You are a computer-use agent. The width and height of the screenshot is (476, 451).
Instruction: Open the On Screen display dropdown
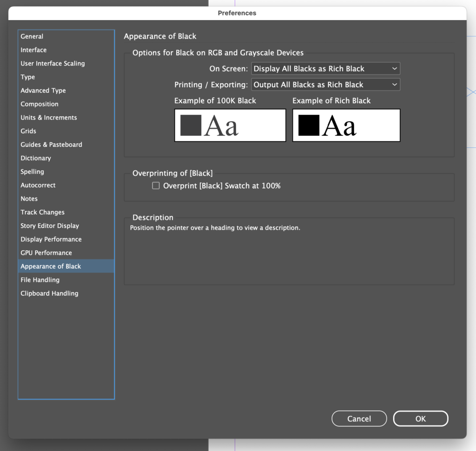[325, 68]
